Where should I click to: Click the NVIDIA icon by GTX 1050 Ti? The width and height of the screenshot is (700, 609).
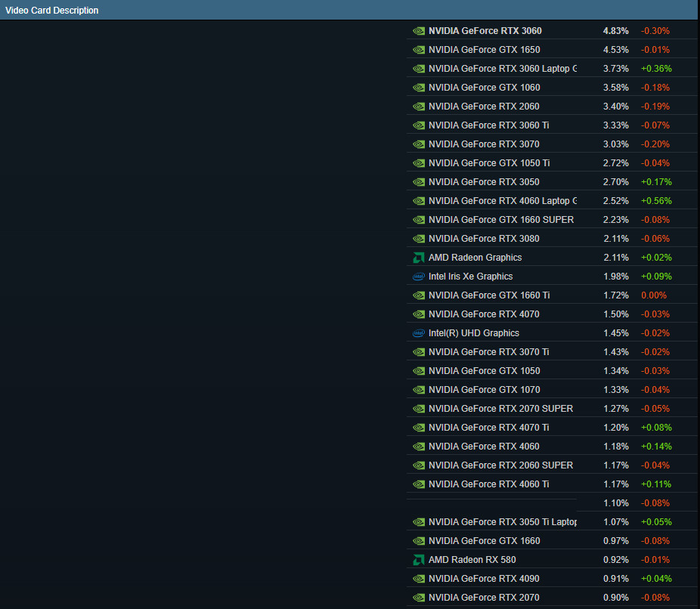(x=419, y=163)
